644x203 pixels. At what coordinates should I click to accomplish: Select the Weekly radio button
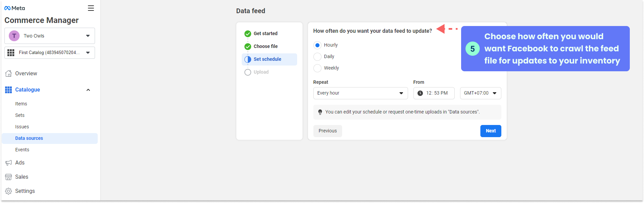(317, 68)
